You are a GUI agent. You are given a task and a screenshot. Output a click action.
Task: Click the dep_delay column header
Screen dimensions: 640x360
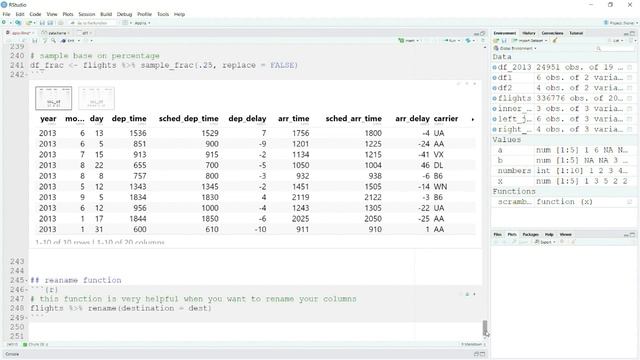point(247,119)
